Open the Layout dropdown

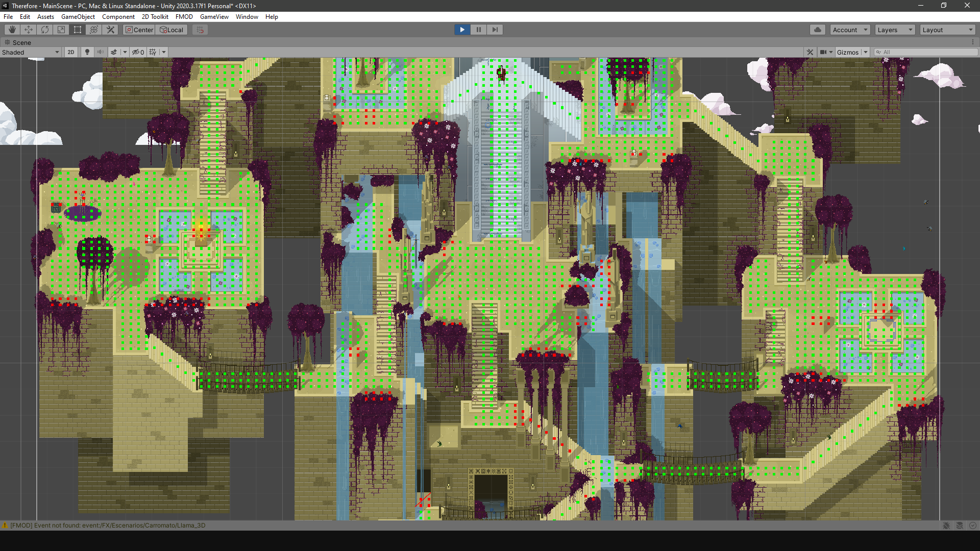947,30
